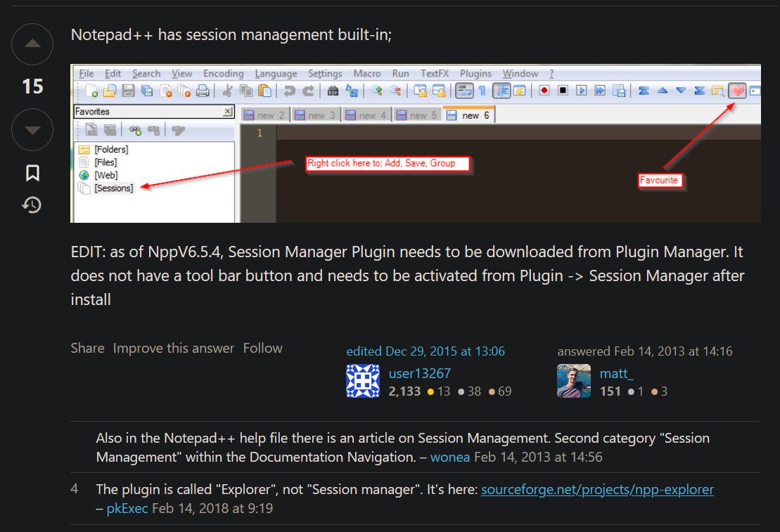Image resolution: width=780 pixels, height=532 pixels.
Task: Toggle the Favourites heart toolbar button
Action: 736,90
